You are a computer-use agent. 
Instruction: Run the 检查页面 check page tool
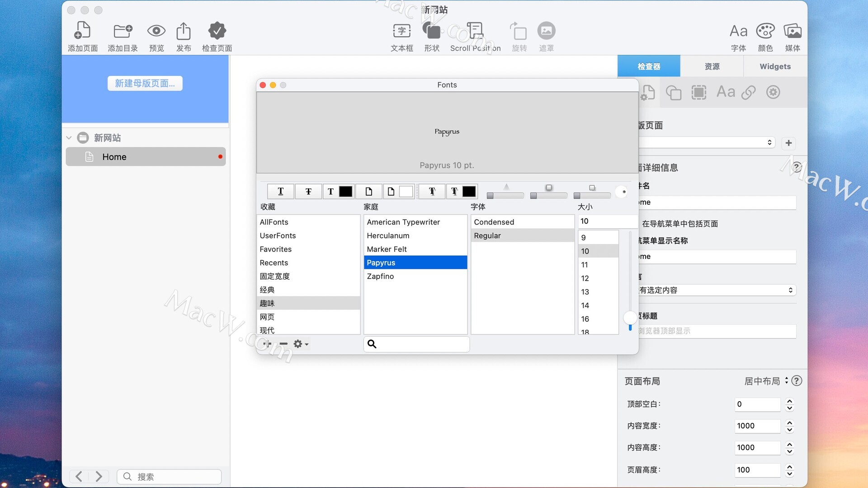tap(217, 31)
